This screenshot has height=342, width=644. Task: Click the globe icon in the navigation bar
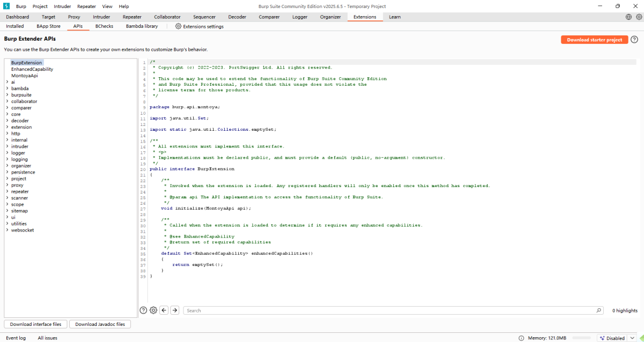coord(628,17)
